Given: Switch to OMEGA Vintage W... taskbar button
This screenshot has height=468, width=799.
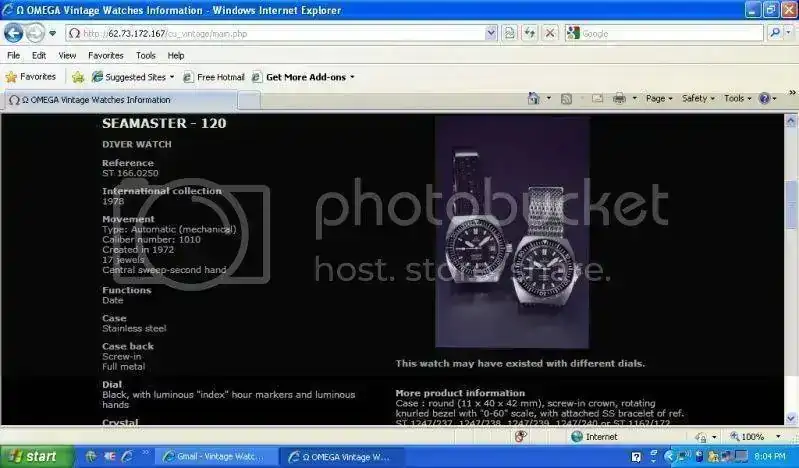Looking at the screenshot, I should (342, 457).
